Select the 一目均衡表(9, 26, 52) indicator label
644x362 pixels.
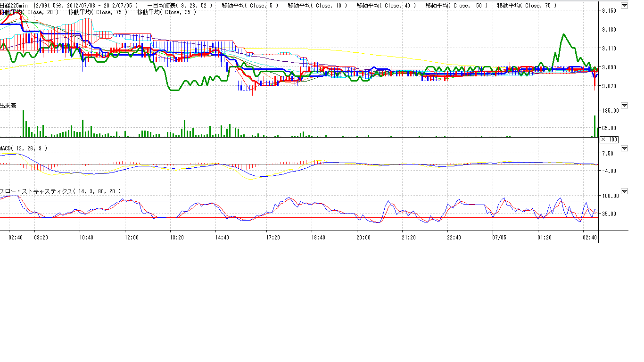click(x=180, y=6)
